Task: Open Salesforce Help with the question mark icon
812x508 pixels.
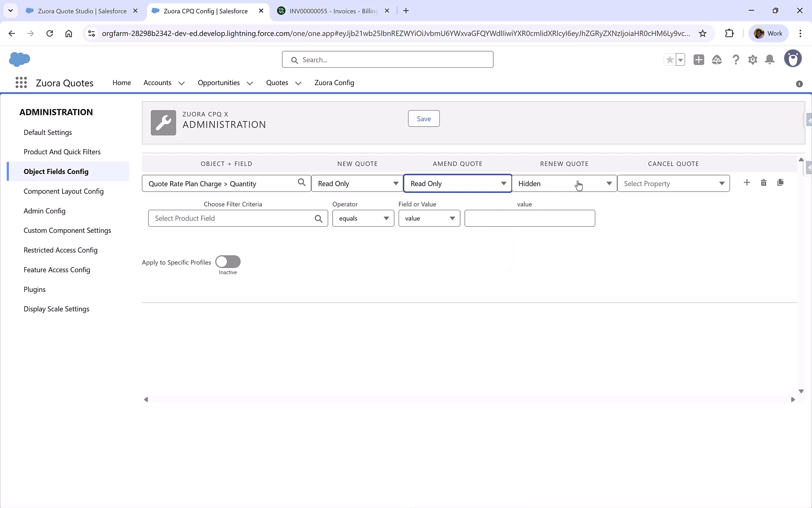Action: [x=736, y=60]
